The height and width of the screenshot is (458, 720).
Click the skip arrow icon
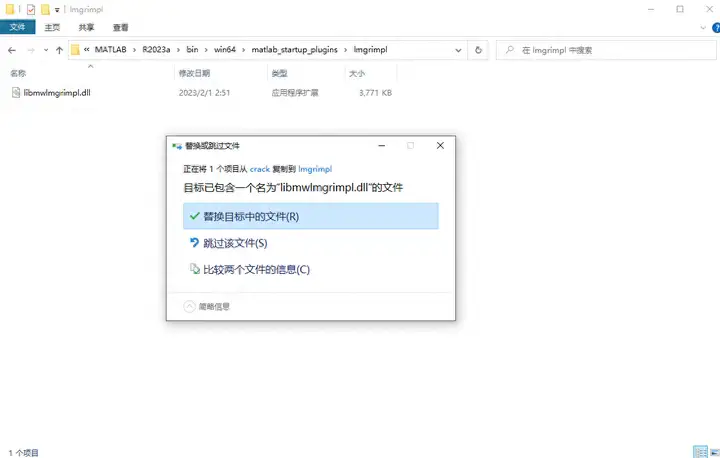(194, 243)
